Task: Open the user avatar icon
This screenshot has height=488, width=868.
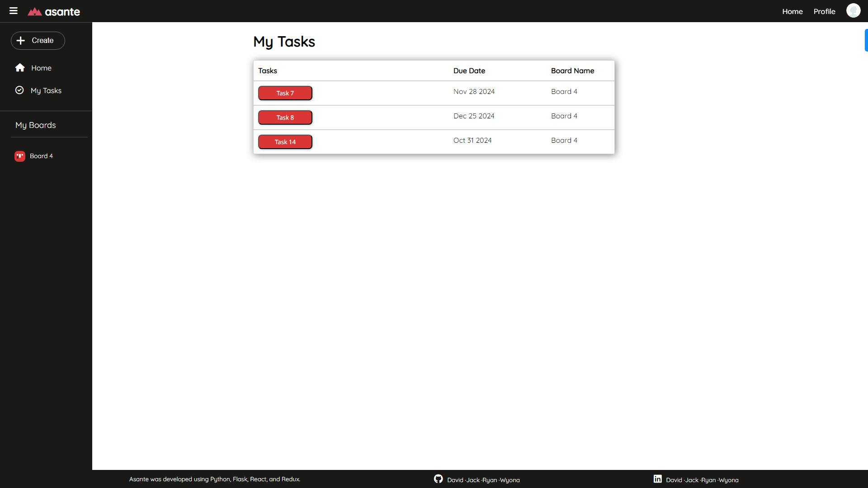Action: [x=853, y=11]
